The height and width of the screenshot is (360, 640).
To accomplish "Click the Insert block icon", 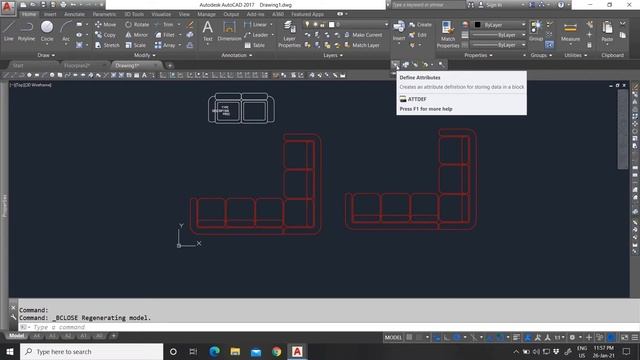I will coord(399,31).
